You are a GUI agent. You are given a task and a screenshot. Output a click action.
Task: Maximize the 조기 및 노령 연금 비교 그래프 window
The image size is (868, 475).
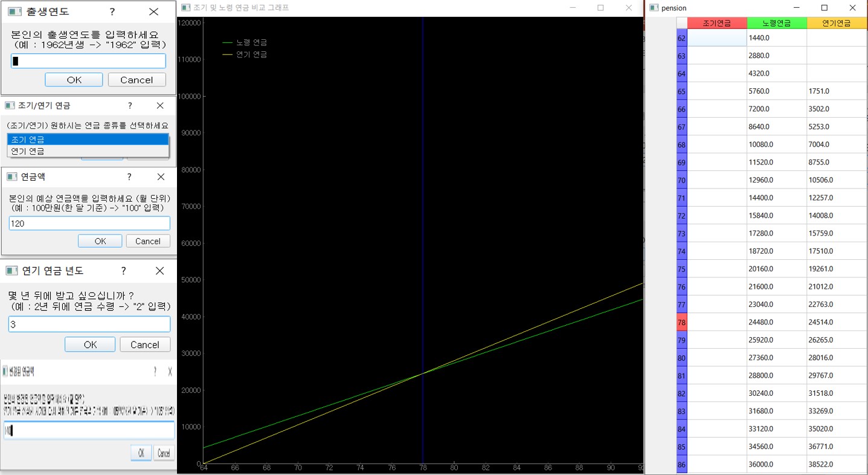coord(600,8)
